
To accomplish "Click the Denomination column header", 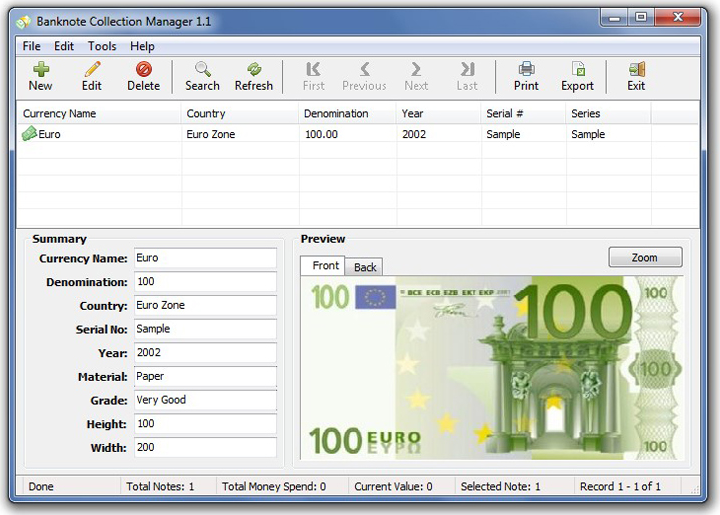I will [x=336, y=114].
